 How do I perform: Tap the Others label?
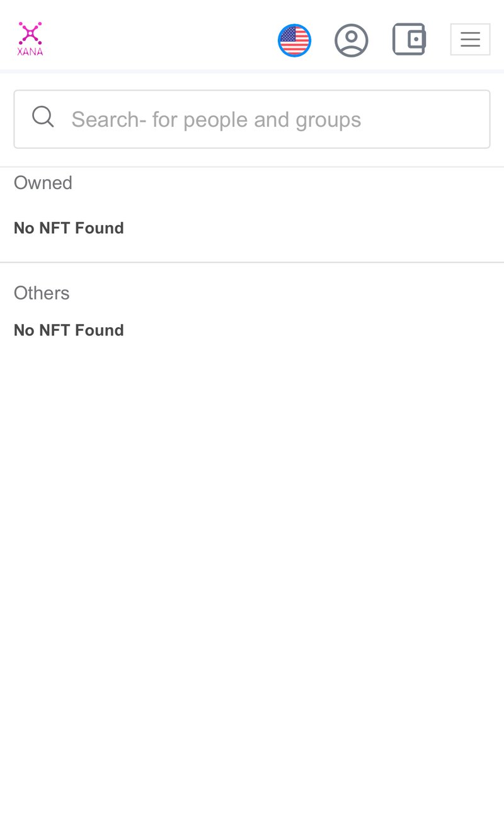pos(42,293)
